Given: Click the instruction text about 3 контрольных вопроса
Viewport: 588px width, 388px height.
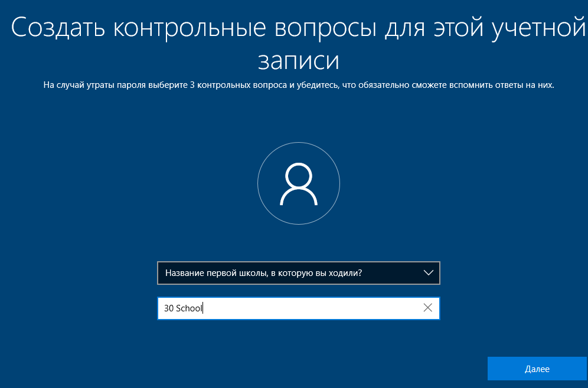Looking at the screenshot, I should pyautogui.click(x=299, y=85).
